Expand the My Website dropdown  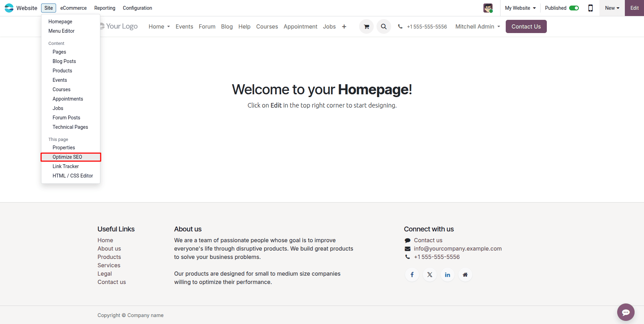click(520, 8)
